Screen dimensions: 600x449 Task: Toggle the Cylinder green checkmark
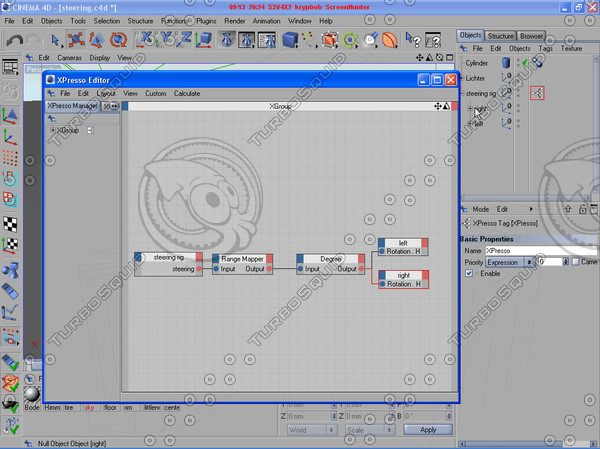(x=525, y=62)
